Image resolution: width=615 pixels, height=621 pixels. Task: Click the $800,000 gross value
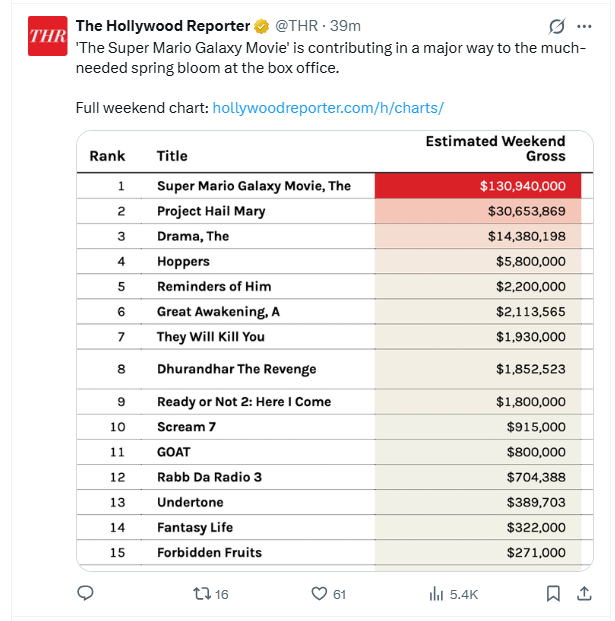tap(536, 452)
